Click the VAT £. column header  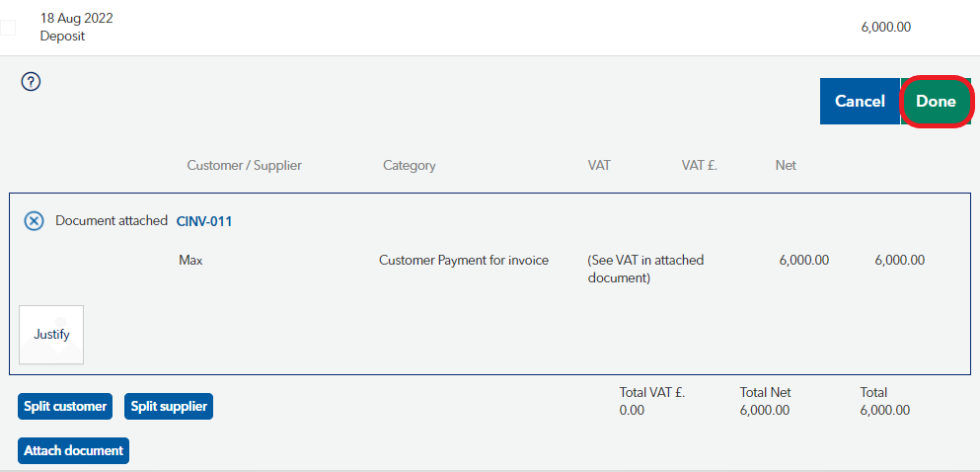point(700,166)
